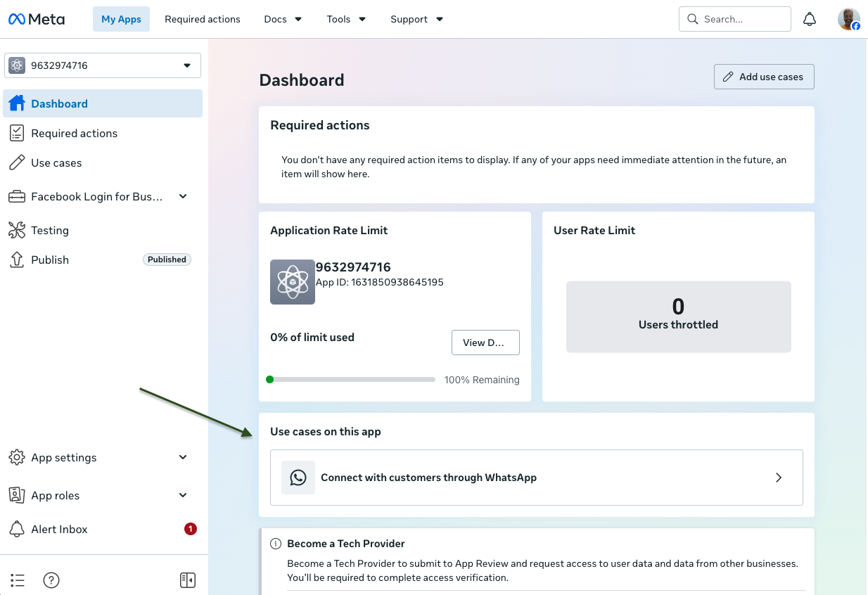Click the search magnifier icon
This screenshot has width=868, height=595.
(693, 19)
